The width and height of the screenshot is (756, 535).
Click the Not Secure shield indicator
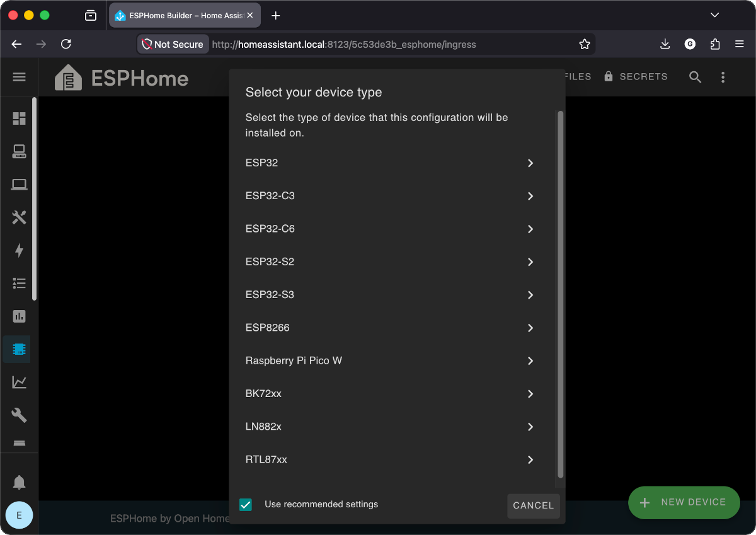[173, 44]
